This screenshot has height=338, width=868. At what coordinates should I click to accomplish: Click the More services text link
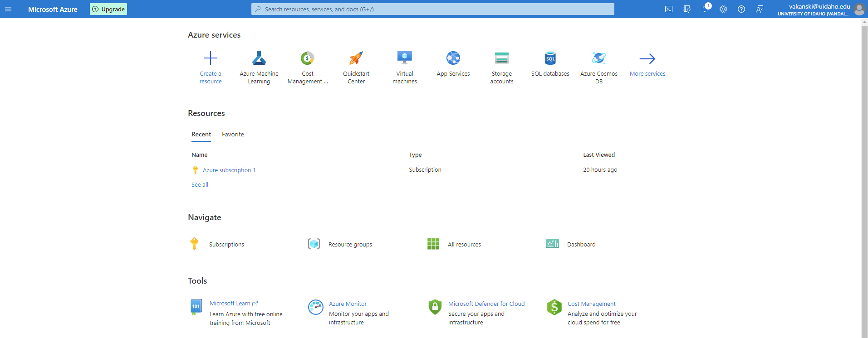tap(647, 74)
